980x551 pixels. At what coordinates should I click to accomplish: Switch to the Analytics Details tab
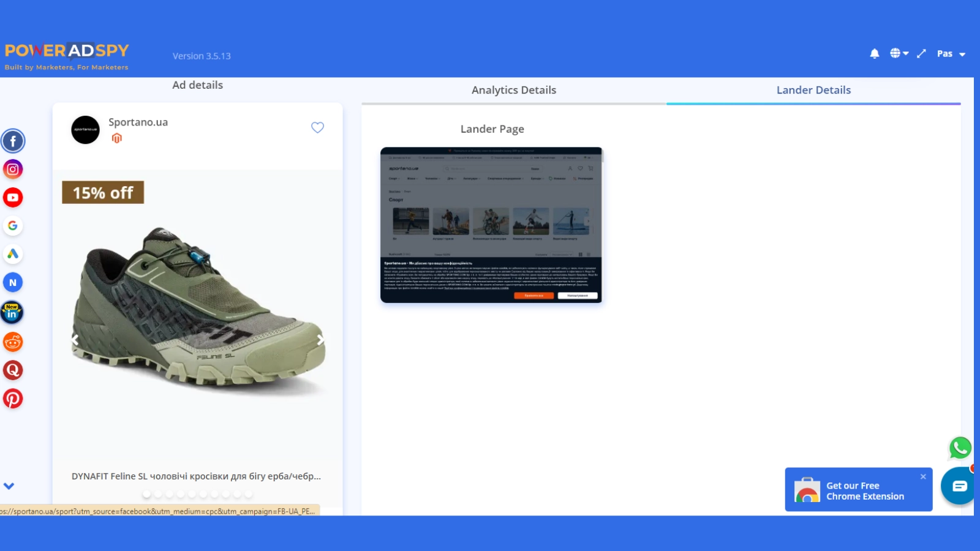514,90
